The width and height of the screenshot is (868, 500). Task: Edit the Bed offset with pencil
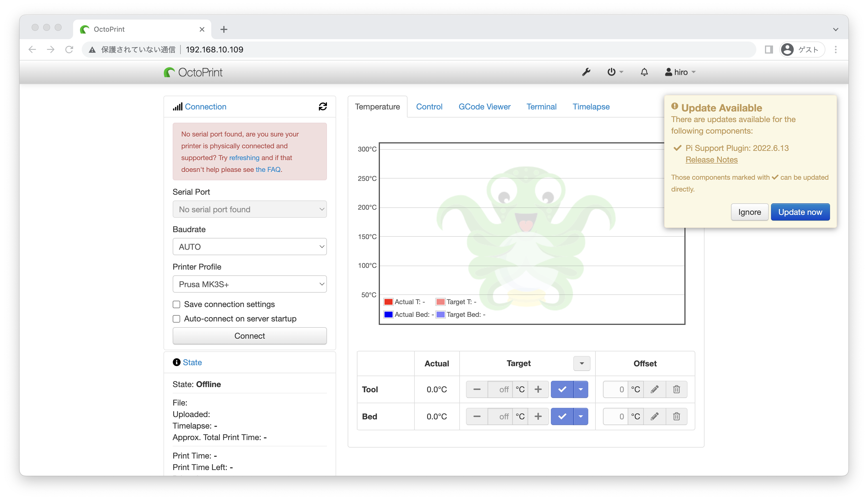point(654,416)
